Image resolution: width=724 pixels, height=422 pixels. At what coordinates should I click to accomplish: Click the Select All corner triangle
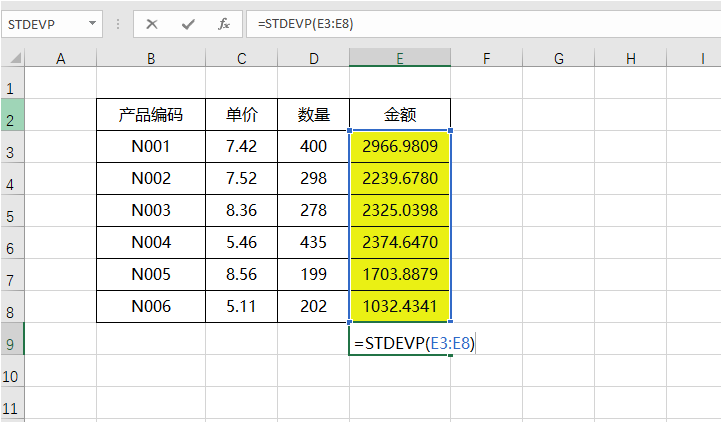point(12,59)
